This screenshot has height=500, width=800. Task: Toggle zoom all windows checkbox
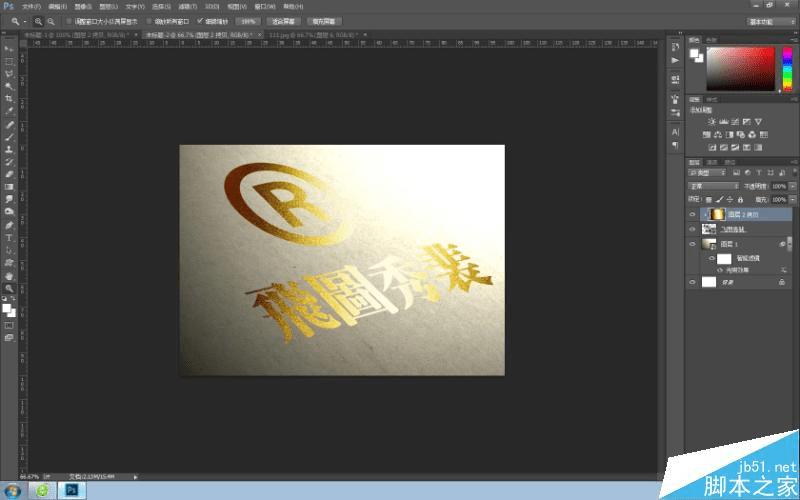tap(149, 21)
